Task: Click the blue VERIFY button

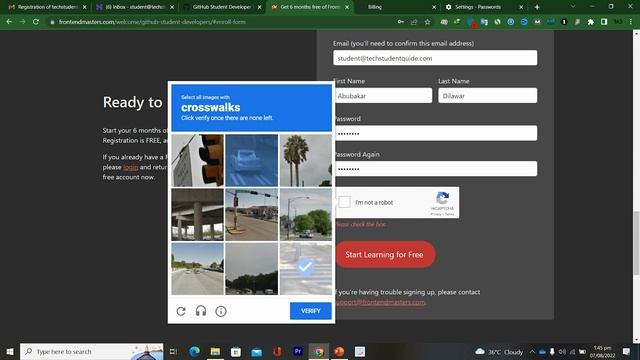Action: [x=311, y=311]
